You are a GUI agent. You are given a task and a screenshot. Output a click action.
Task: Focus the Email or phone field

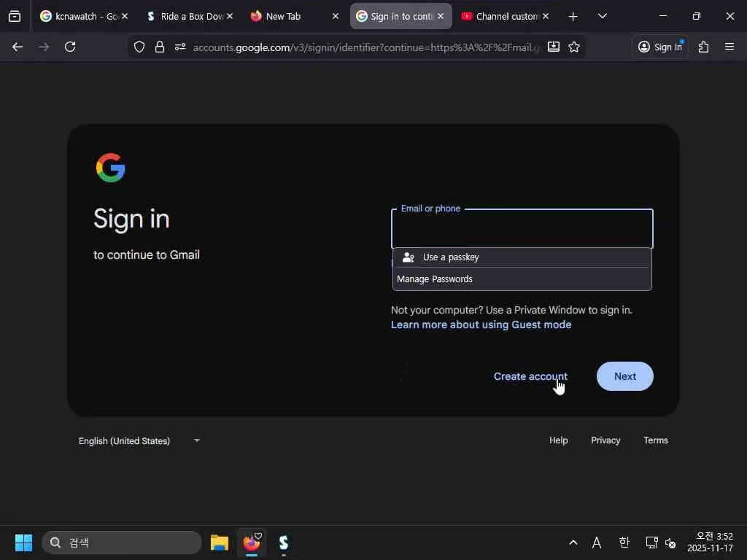[522, 229]
